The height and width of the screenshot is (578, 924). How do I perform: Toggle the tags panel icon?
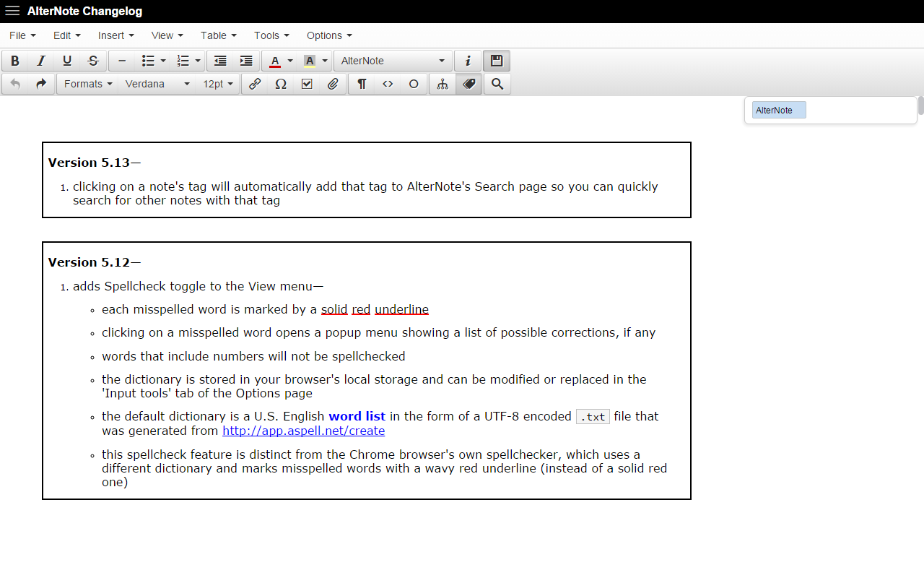point(468,84)
